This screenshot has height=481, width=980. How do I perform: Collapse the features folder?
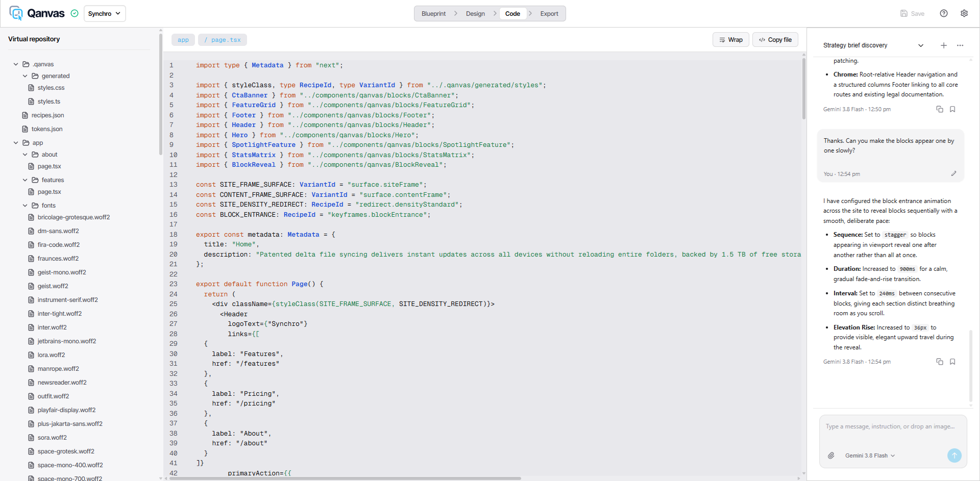[x=25, y=180]
